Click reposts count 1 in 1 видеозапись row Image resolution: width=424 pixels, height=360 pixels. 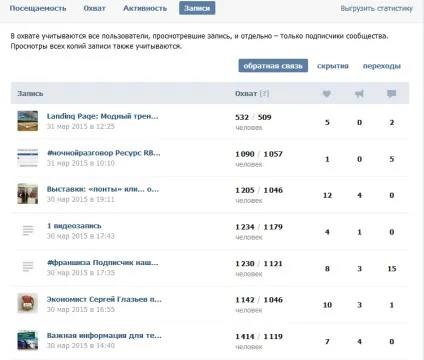pos(360,232)
